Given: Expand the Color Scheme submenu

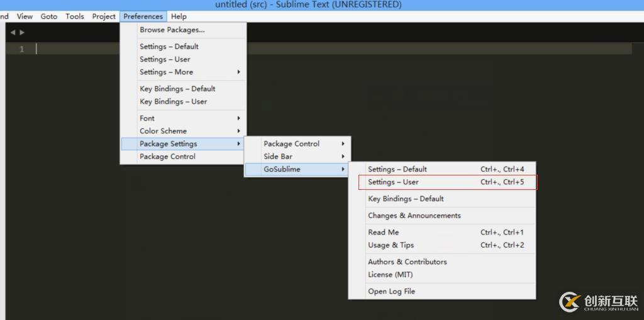Looking at the screenshot, I should click(x=184, y=131).
